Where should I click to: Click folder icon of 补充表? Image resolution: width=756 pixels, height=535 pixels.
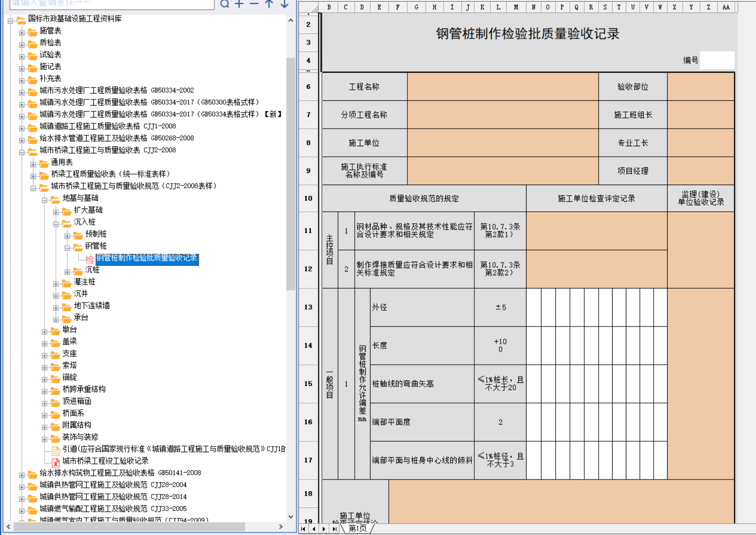tap(33, 80)
